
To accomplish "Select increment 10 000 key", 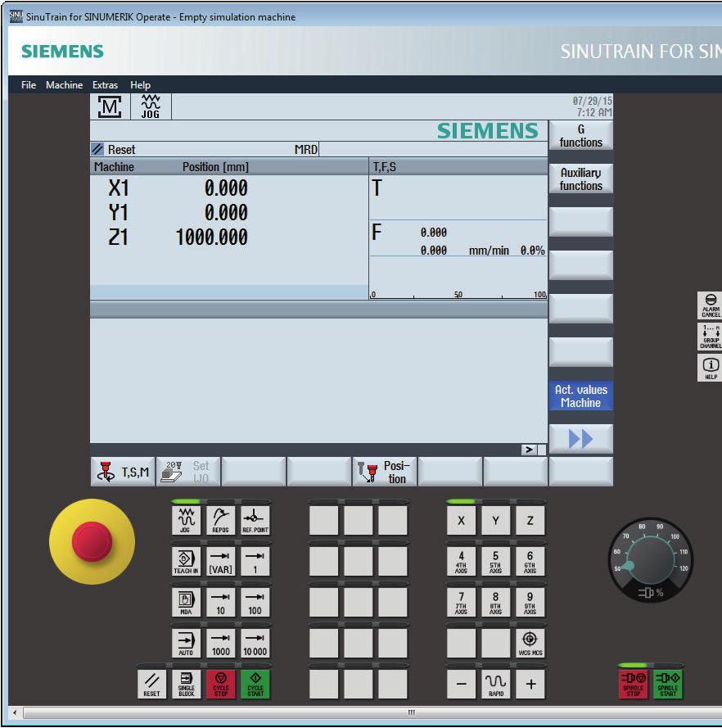I will tap(255, 643).
